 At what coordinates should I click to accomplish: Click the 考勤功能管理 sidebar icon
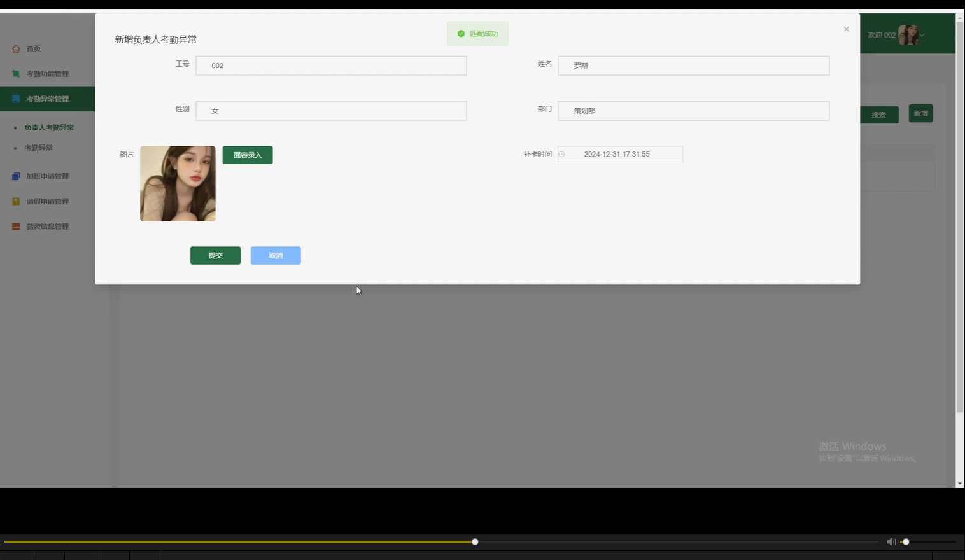pos(16,74)
